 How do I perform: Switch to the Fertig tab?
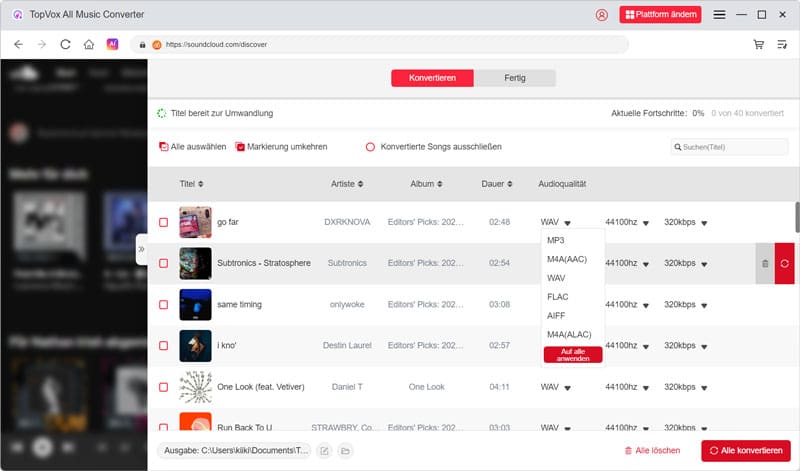coord(514,78)
